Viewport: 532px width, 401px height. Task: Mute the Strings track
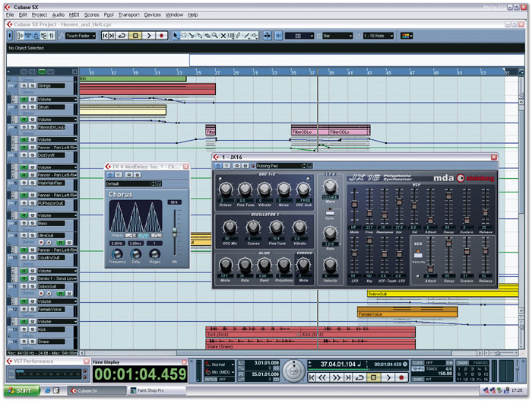pos(24,86)
